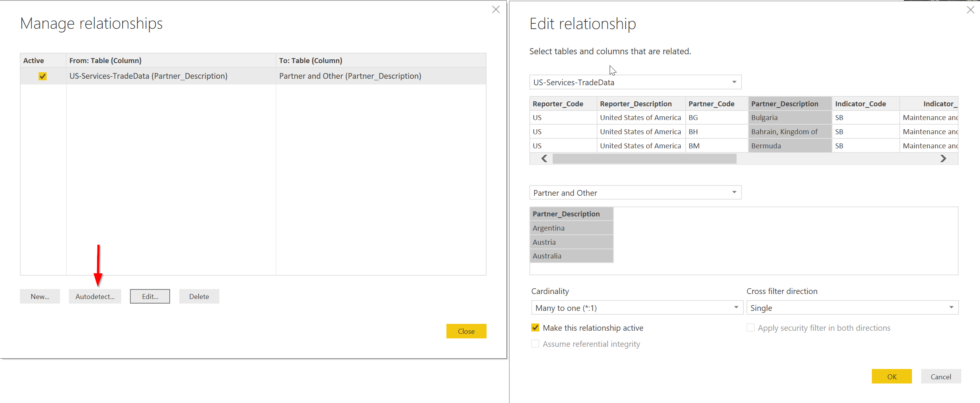
Task: Open the Partner and Other table dropdown
Action: click(635, 193)
